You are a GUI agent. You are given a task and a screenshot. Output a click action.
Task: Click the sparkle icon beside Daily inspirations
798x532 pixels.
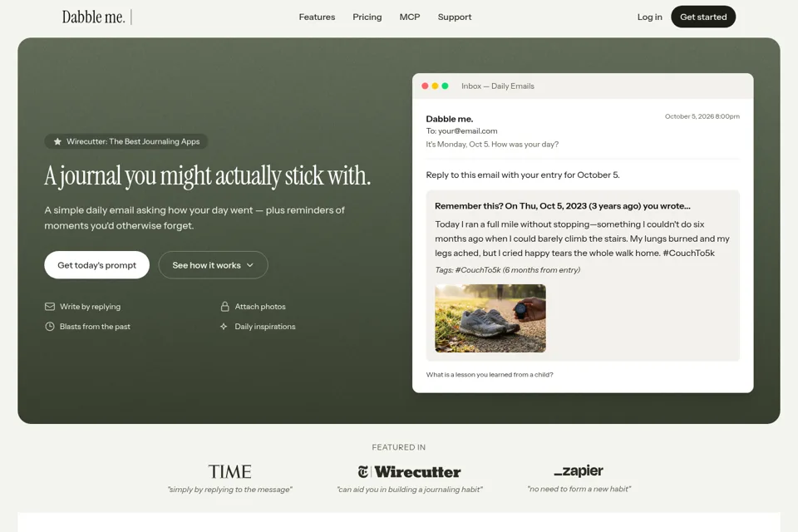coord(224,327)
